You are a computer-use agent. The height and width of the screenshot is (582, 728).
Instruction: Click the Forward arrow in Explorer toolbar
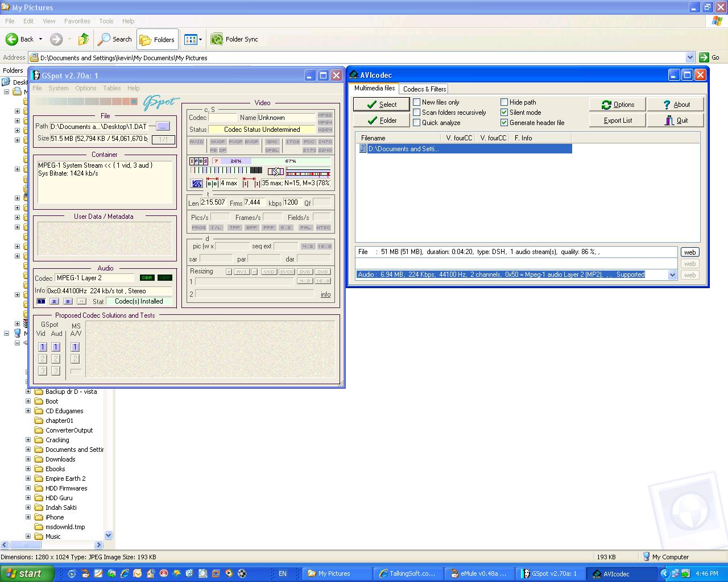click(x=56, y=39)
